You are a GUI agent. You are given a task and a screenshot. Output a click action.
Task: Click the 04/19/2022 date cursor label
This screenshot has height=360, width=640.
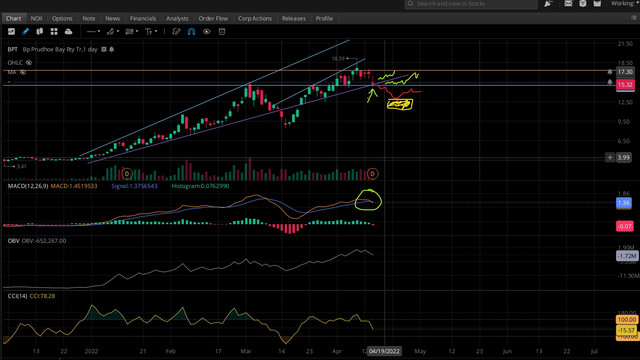click(x=384, y=351)
